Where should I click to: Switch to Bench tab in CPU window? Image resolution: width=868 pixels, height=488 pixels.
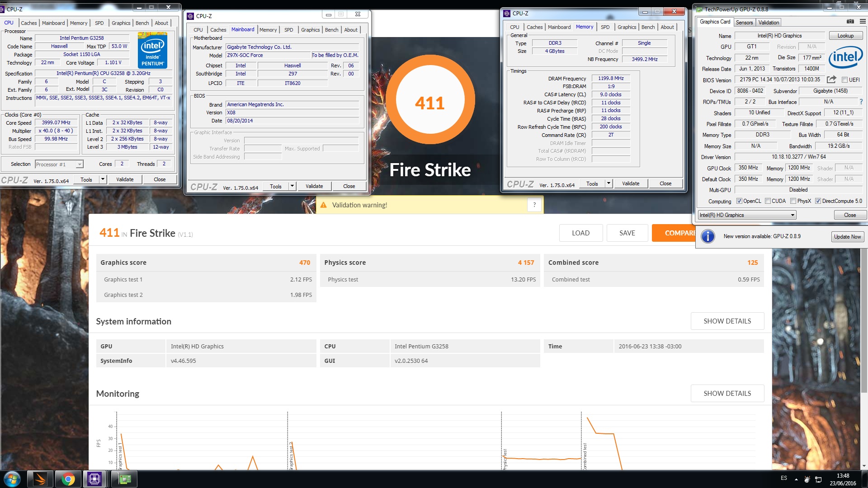point(142,23)
